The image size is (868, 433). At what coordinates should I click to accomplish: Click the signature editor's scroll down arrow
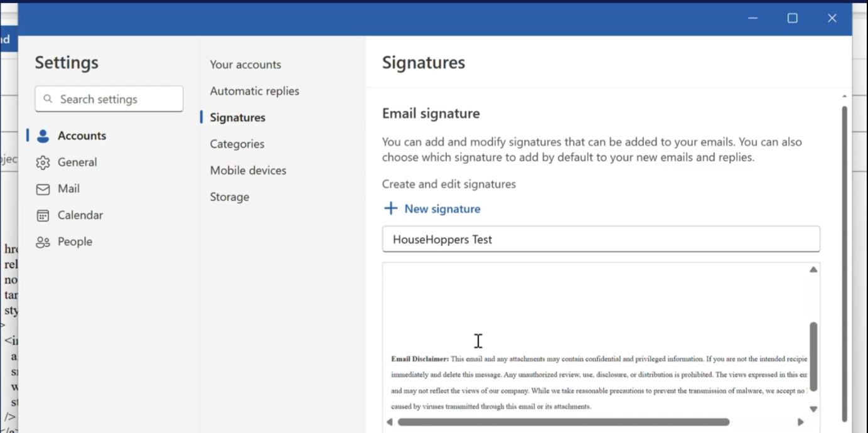point(813,409)
